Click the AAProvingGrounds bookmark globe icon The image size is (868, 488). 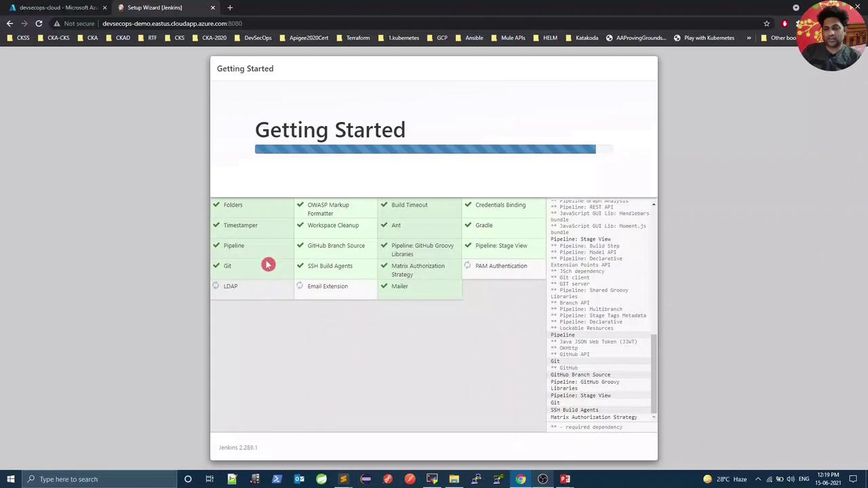pos(609,38)
